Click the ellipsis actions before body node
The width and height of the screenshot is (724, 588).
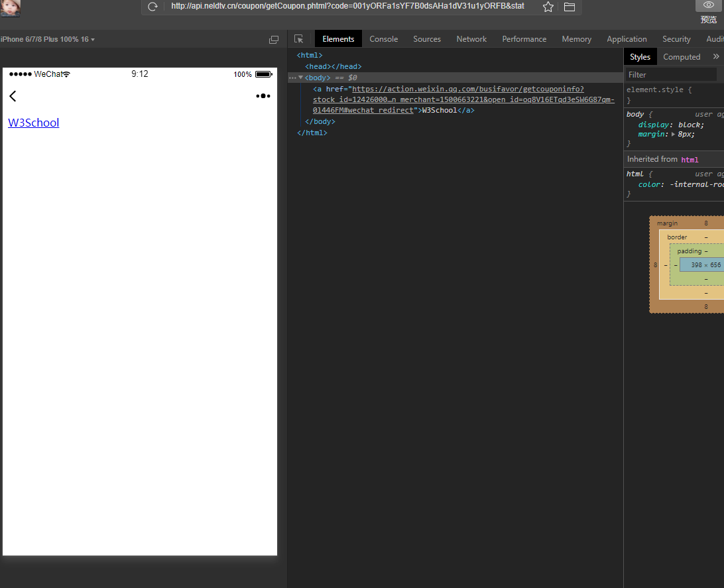[292, 78]
